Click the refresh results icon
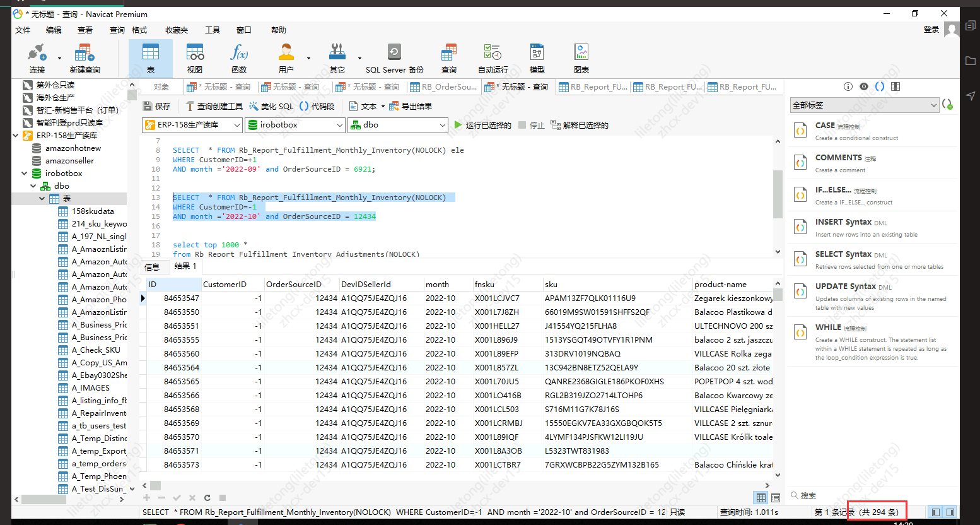The width and height of the screenshot is (980, 525). point(207,498)
